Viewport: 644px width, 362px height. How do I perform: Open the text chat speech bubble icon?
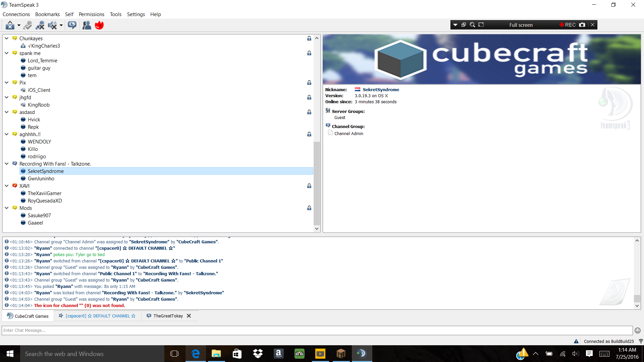click(72, 25)
